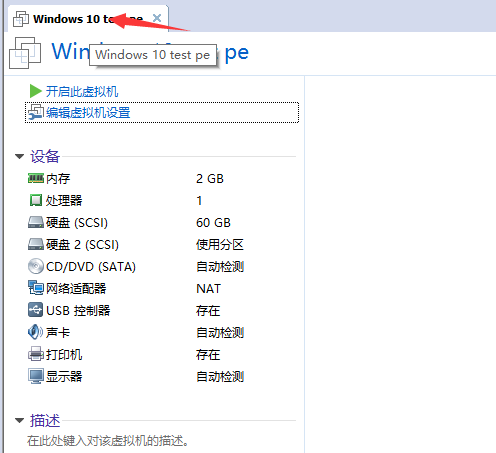Viewport: 496px width, 453px height.
Task: Click the display (显示器) monitor icon
Action: point(36,376)
